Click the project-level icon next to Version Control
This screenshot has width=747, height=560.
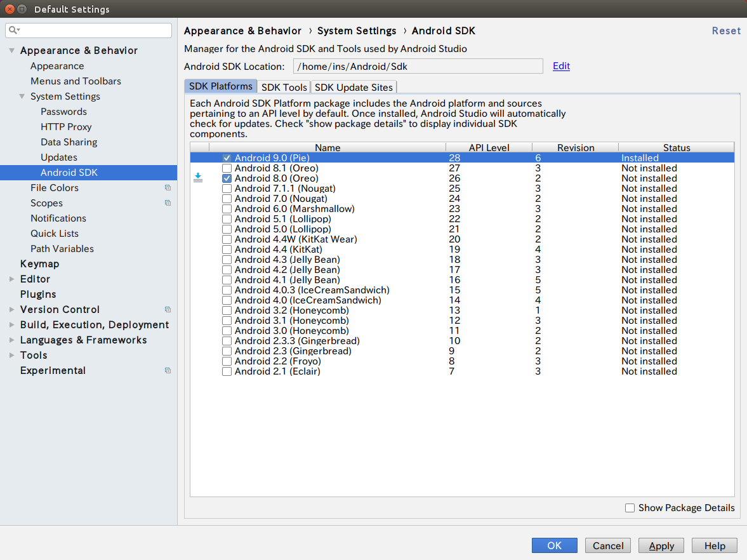[x=168, y=310]
